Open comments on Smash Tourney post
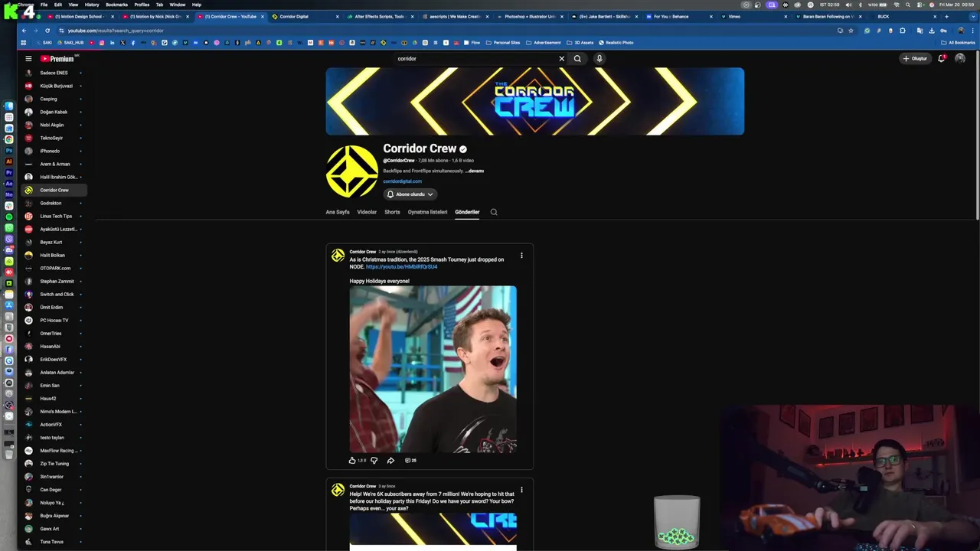This screenshot has height=551, width=980. pos(410,460)
